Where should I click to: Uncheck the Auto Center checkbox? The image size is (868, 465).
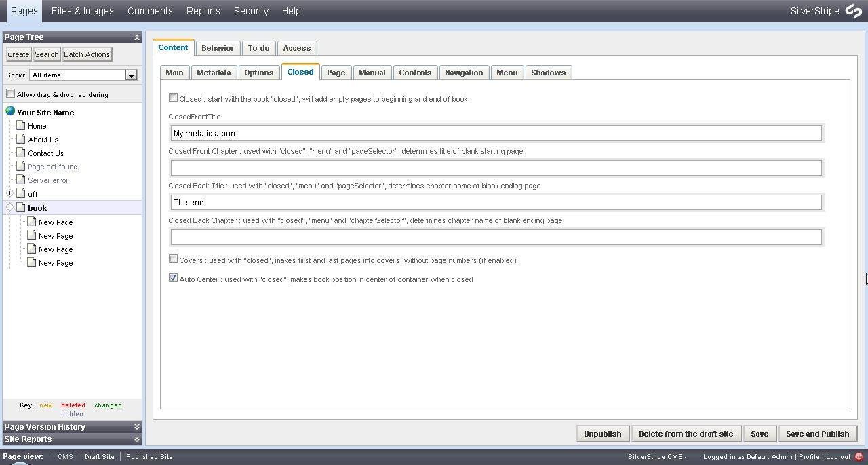pos(173,277)
